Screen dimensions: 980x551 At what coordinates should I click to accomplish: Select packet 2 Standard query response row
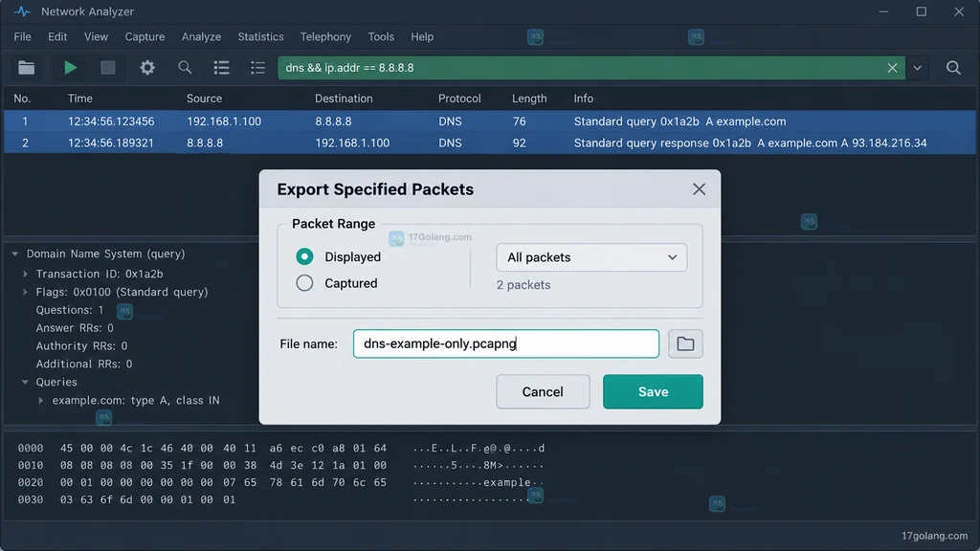tap(490, 143)
